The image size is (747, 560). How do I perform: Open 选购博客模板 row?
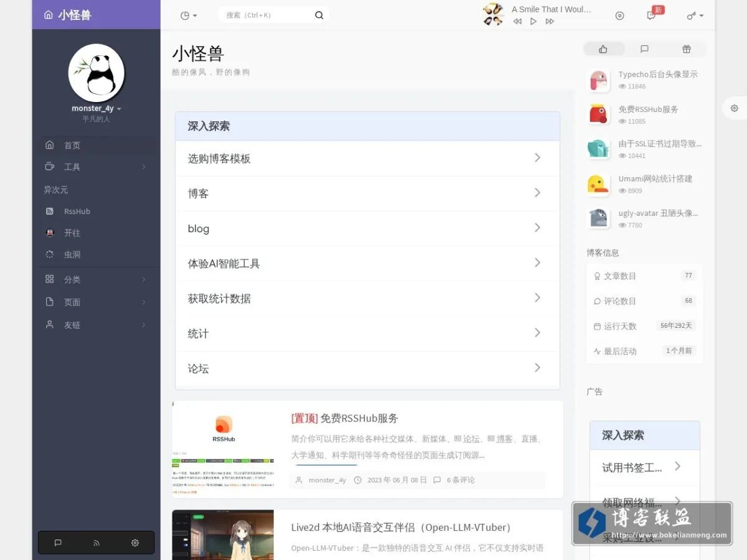367,158
